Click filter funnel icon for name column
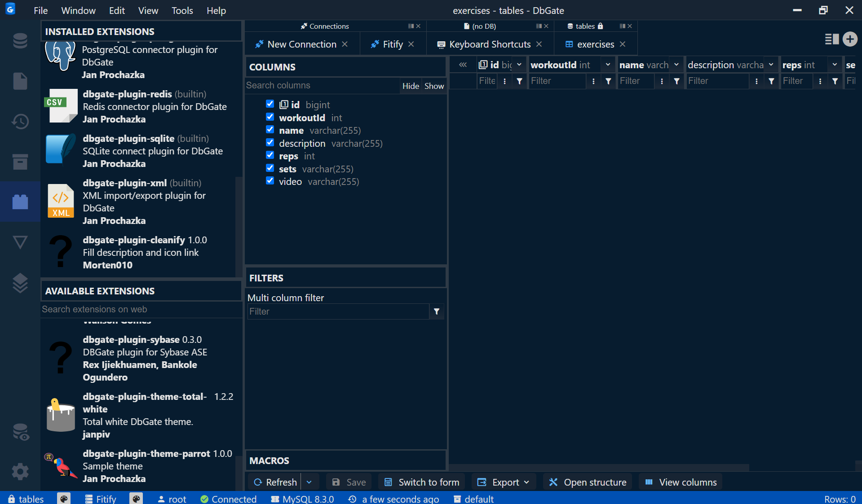 (676, 81)
